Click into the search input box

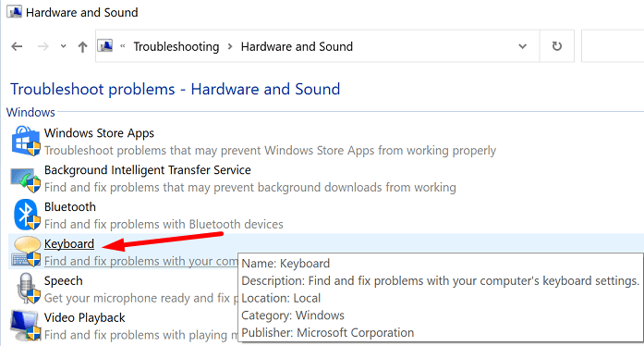click(613, 46)
